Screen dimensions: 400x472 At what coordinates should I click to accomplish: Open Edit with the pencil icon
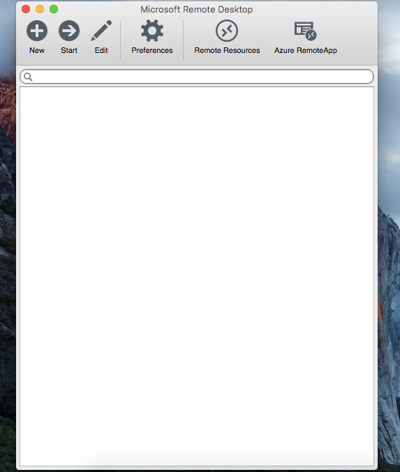pos(101,31)
